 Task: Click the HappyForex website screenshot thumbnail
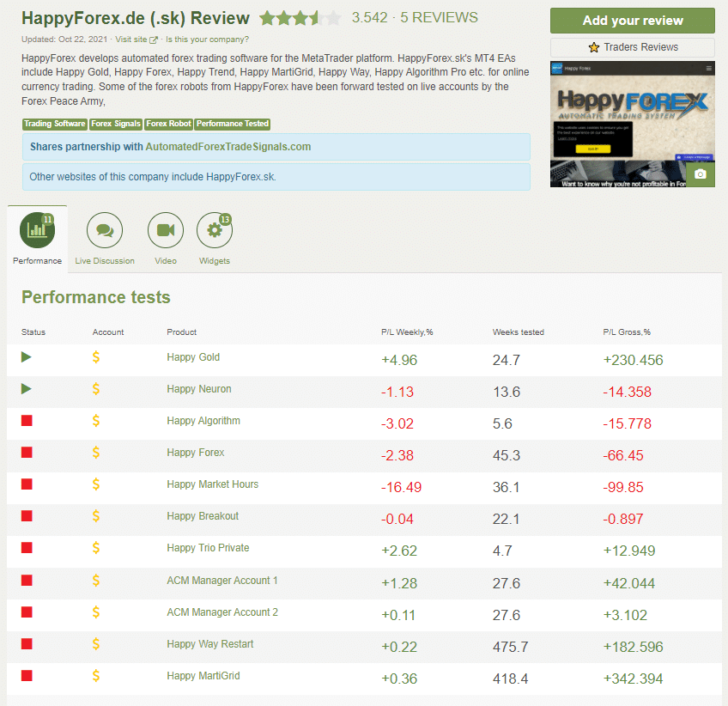[x=632, y=122]
